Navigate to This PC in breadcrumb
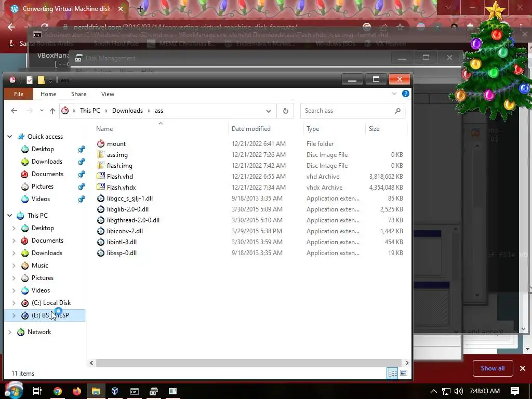The width and height of the screenshot is (532, 399). (x=90, y=111)
